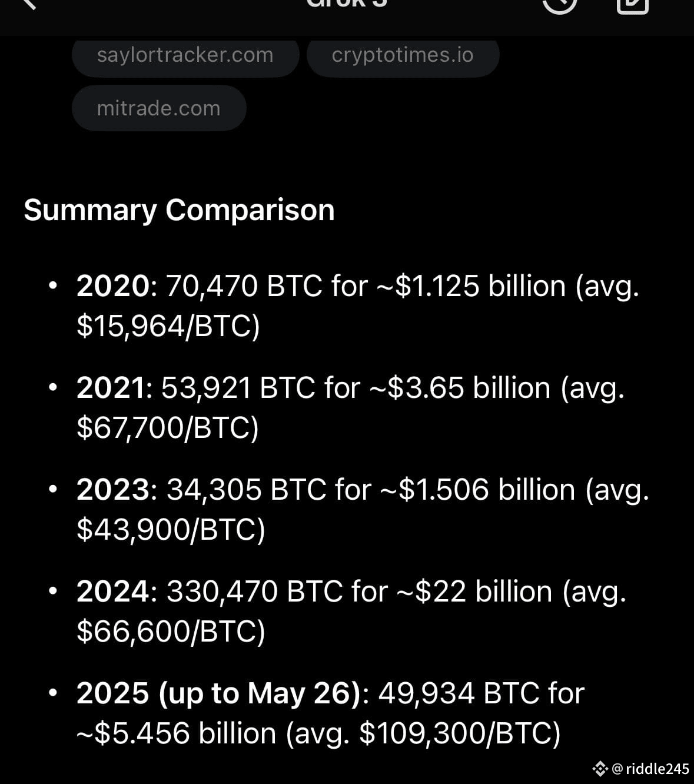Click the 2025 (up to May 26) label
694x784 pixels.
point(218,693)
